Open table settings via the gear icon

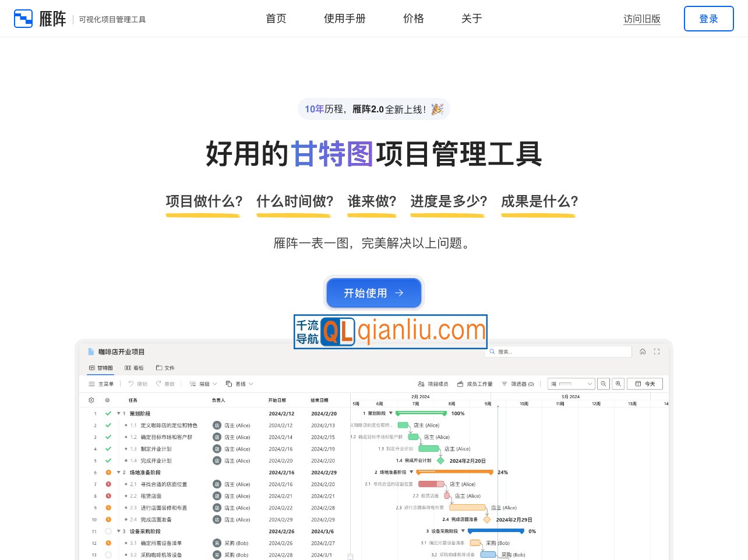pyautogui.click(x=91, y=400)
